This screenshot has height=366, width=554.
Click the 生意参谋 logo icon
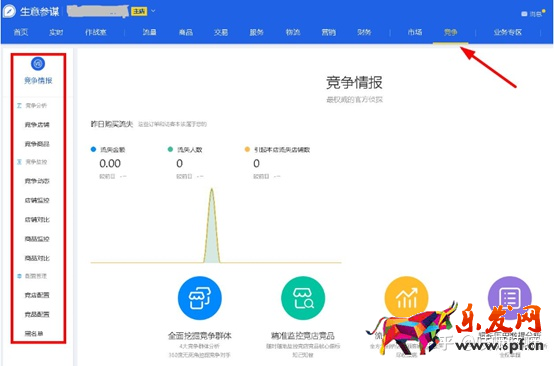tap(10, 11)
